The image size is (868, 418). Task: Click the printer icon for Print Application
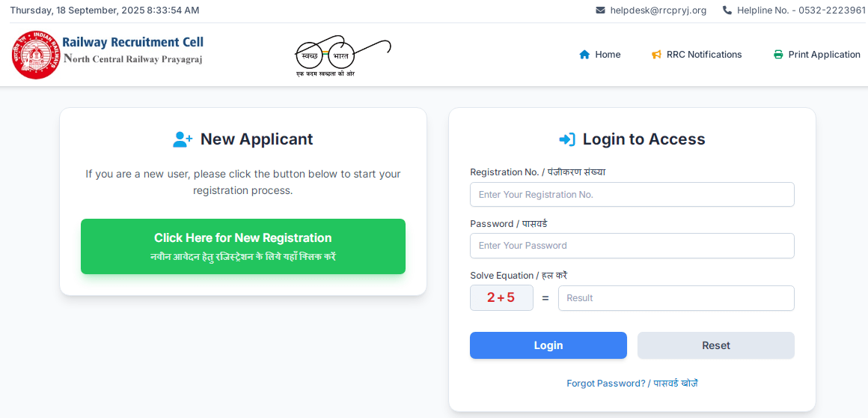click(x=778, y=55)
